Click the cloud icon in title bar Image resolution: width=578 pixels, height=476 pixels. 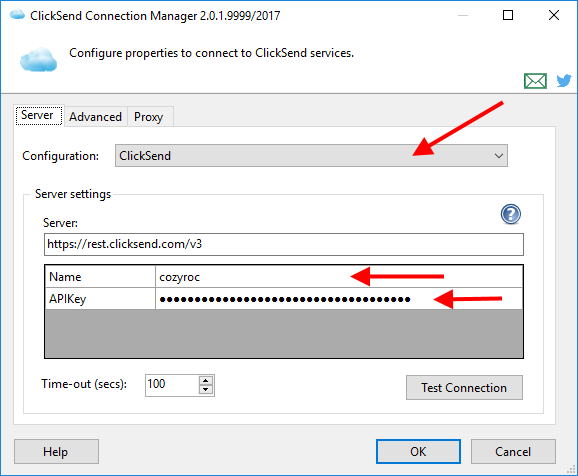(17, 15)
